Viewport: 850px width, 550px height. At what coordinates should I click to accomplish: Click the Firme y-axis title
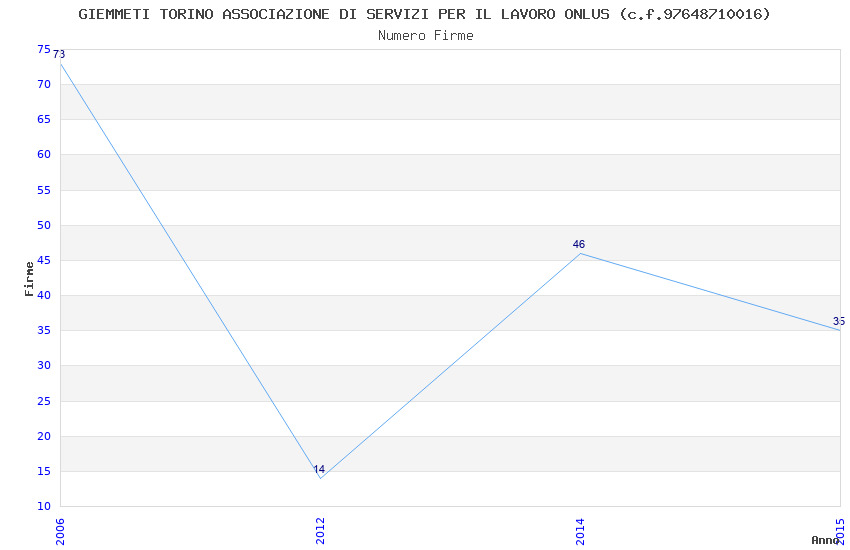click(x=29, y=279)
